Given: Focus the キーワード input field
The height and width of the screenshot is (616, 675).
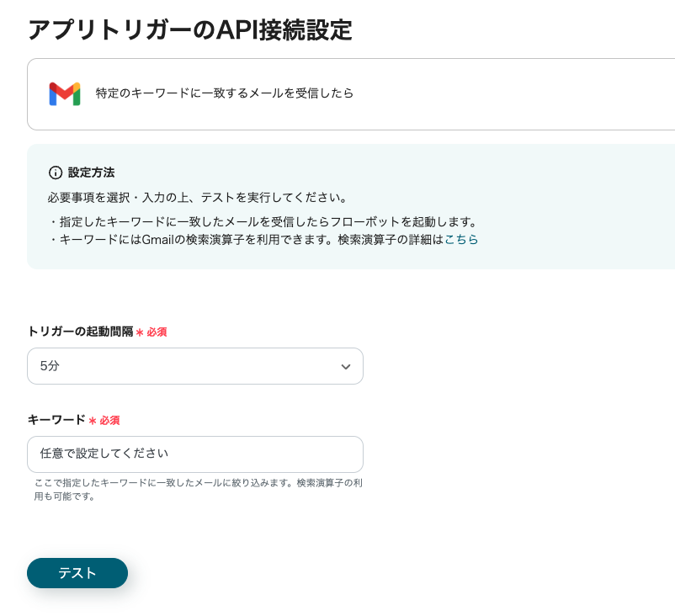Looking at the screenshot, I should tap(195, 454).
